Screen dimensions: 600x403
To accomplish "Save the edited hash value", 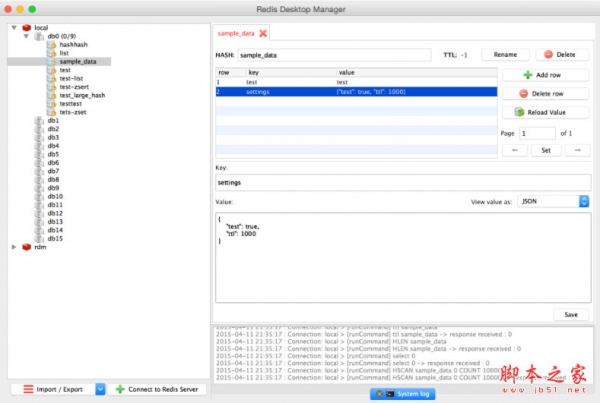I will [571, 315].
